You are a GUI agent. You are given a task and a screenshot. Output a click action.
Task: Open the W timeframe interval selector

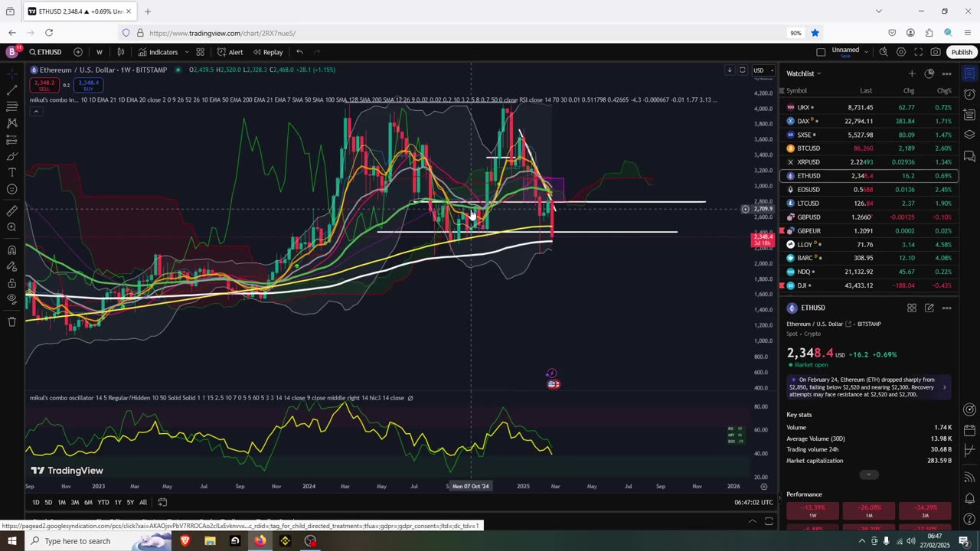[x=100, y=52]
